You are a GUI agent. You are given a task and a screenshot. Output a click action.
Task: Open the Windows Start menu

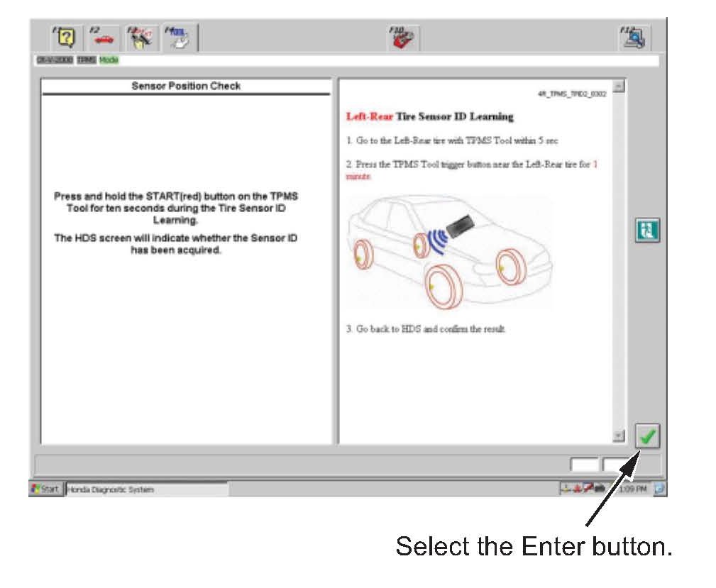point(46,489)
